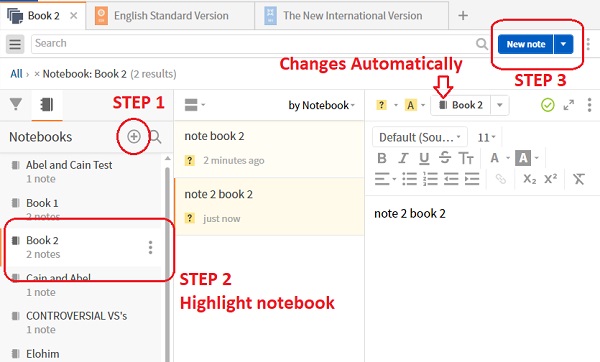Close the Book 2 tab
The width and height of the screenshot is (600, 362).
[73, 16]
